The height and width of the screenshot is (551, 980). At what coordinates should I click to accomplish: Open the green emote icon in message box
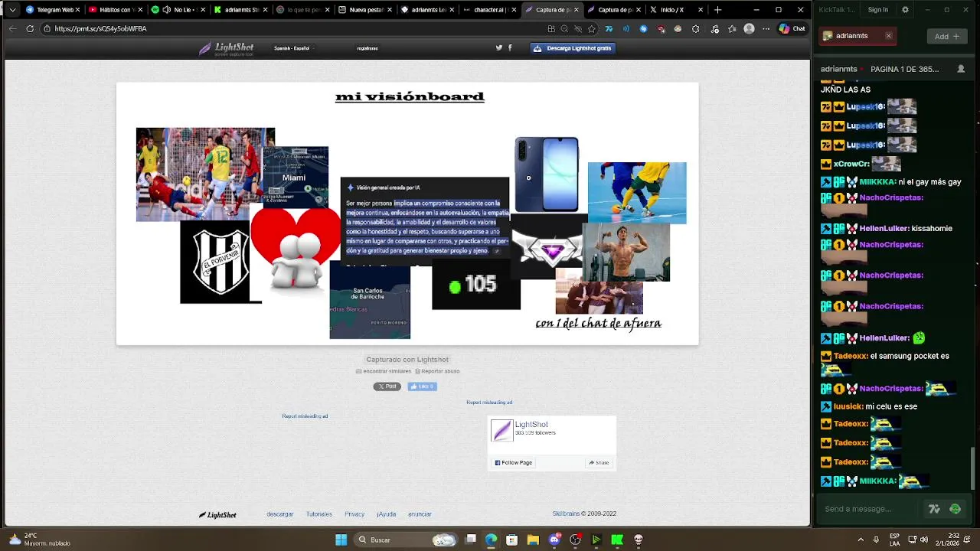(955, 509)
